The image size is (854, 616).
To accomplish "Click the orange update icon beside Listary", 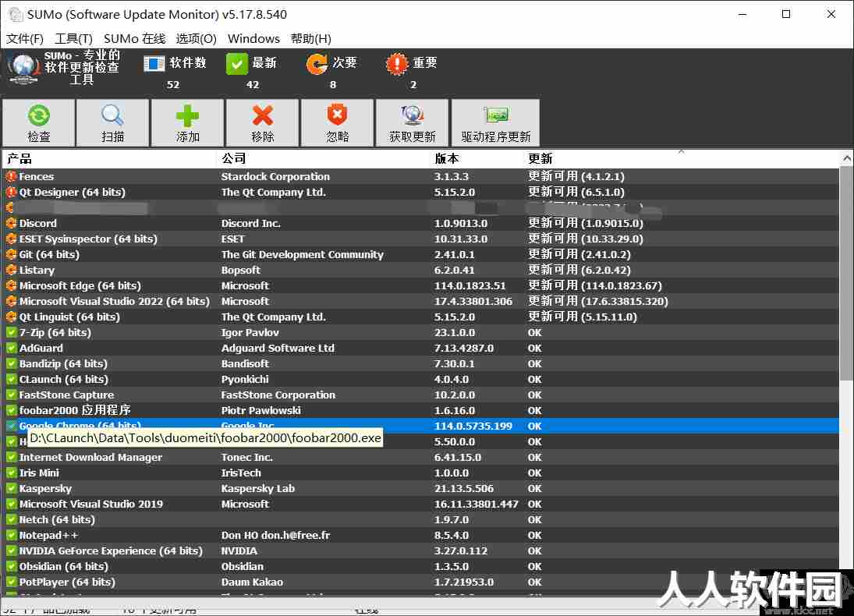I will coord(11,270).
